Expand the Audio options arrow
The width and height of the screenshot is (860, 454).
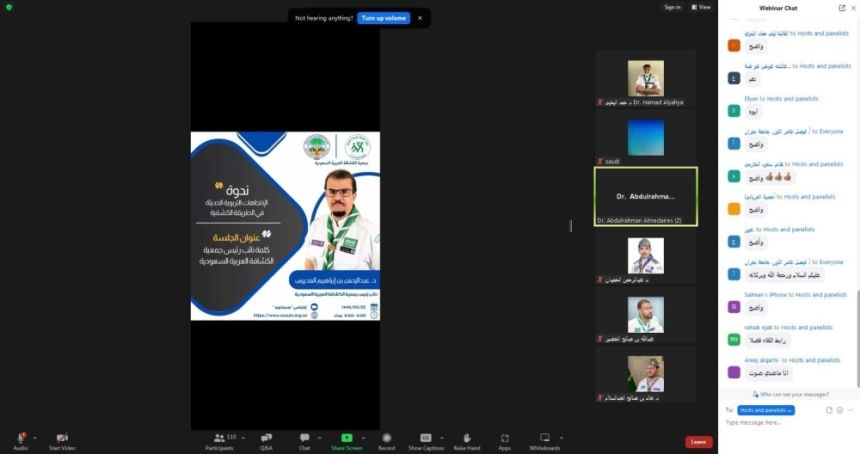(35, 438)
